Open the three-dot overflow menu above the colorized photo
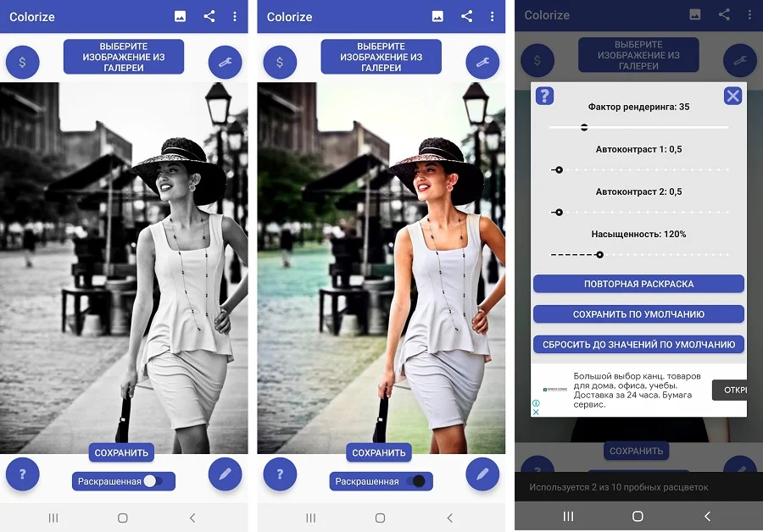 [x=492, y=16]
